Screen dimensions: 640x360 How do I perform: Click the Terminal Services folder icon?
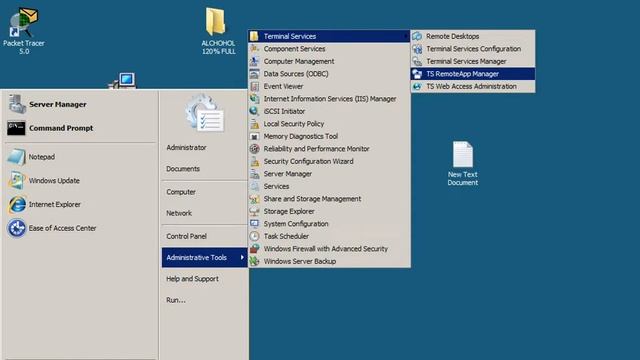(x=254, y=36)
